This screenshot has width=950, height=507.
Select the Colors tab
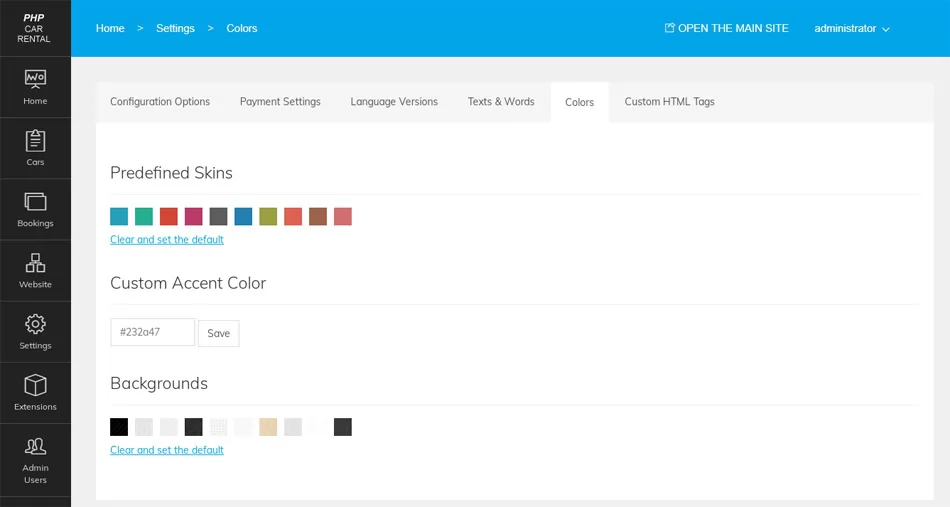pos(579,102)
